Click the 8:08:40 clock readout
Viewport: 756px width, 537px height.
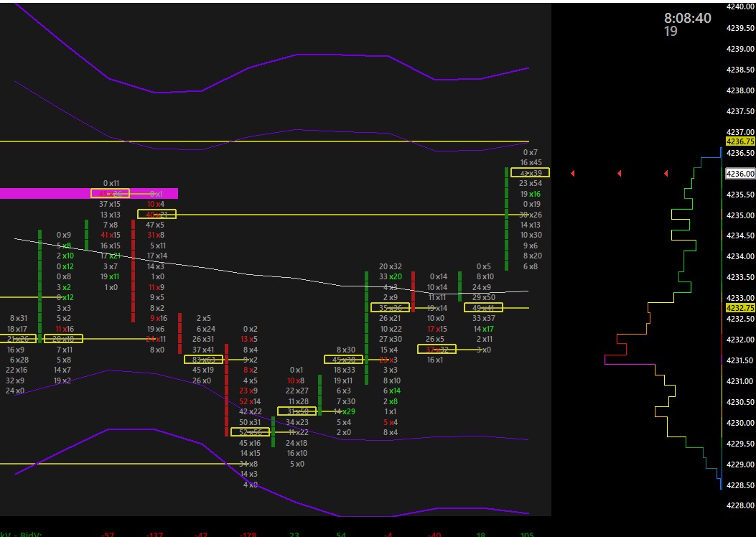[x=688, y=19]
